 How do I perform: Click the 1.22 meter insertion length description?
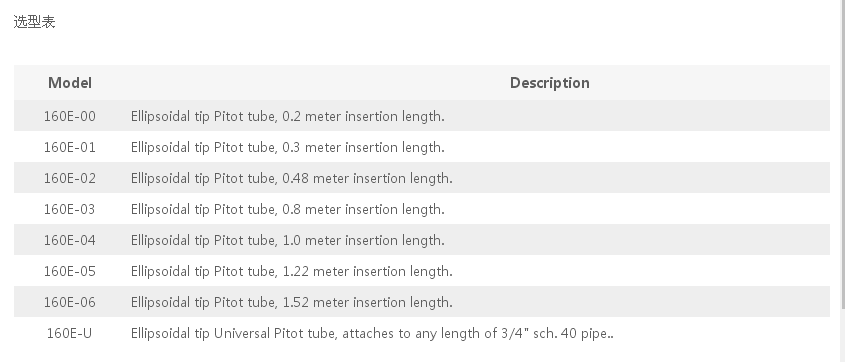(x=292, y=272)
